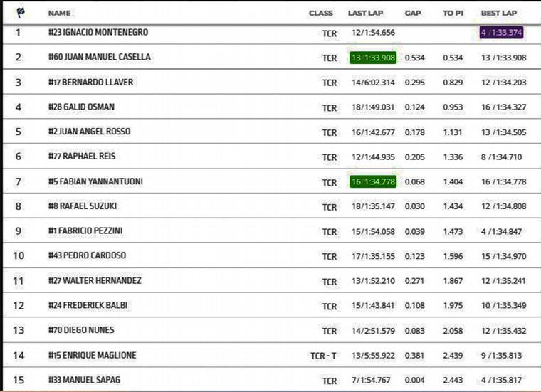Select #5 Fabian Yannantuoni's name
Image resolution: width=541 pixels, height=392 pixels.
coord(95,181)
